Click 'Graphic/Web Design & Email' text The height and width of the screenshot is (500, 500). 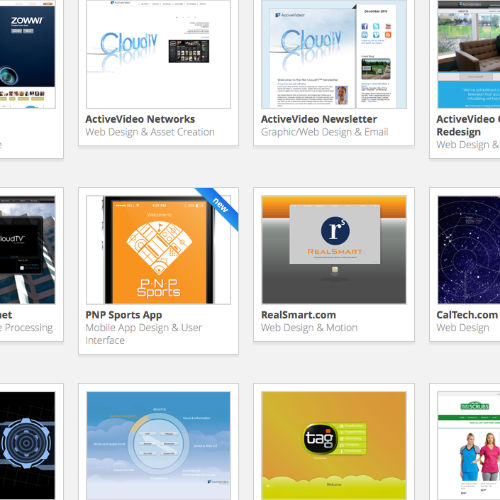click(x=324, y=132)
